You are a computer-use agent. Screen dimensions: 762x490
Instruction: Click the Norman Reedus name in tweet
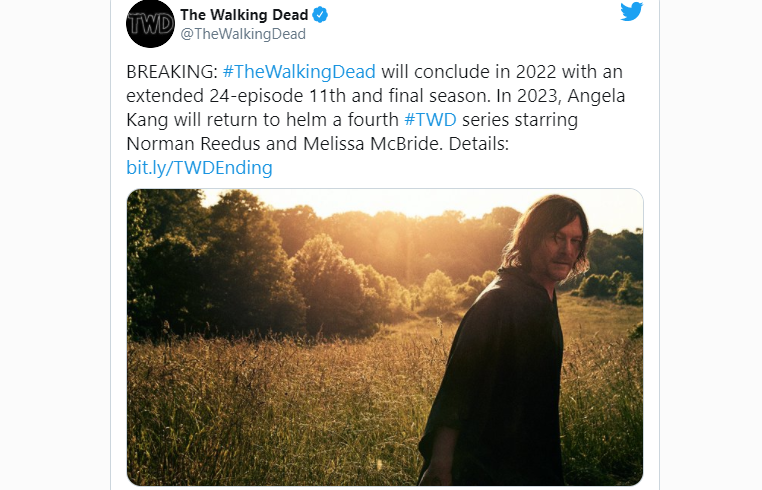pos(193,143)
